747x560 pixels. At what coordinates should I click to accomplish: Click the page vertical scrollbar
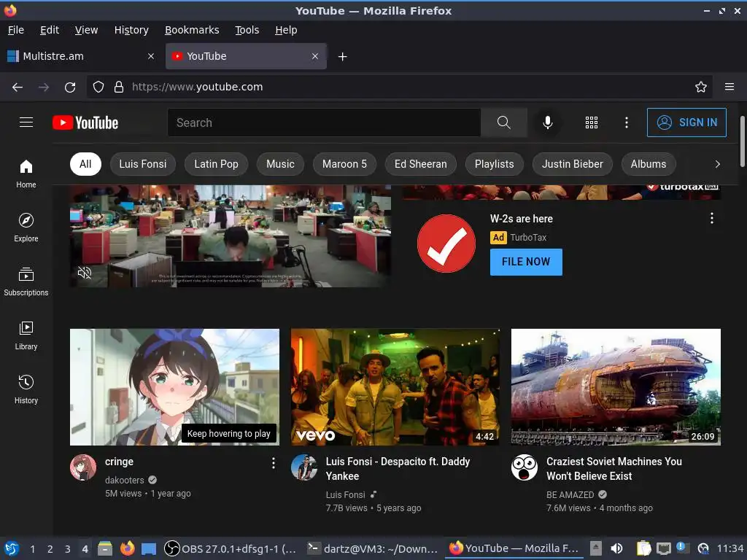point(742,142)
